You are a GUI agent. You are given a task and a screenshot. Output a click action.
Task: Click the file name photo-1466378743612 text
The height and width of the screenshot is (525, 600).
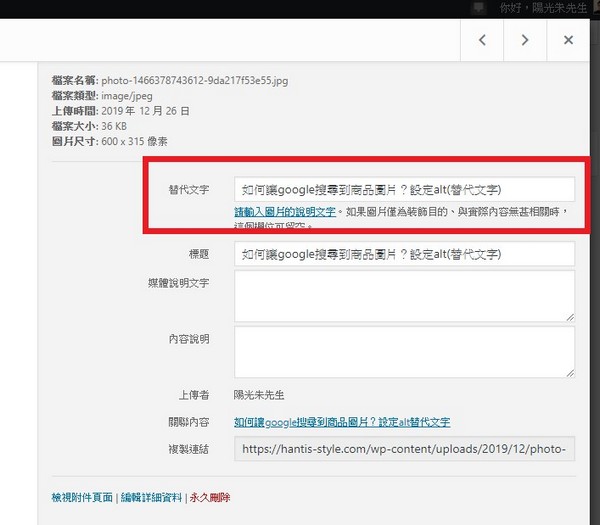[x=194, y=80]
